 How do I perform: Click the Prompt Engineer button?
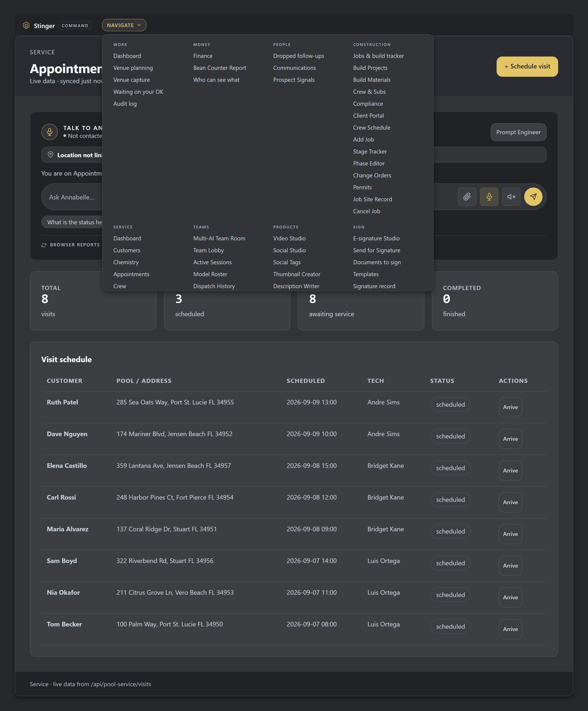point(518,132)
